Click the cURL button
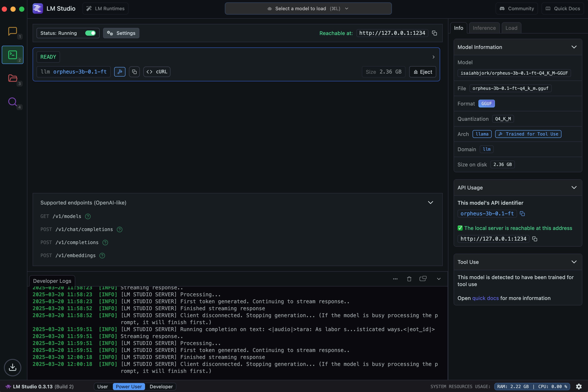The width and height of the screenshot is (588, 392). pyautogui.click(x=157, y=72)
